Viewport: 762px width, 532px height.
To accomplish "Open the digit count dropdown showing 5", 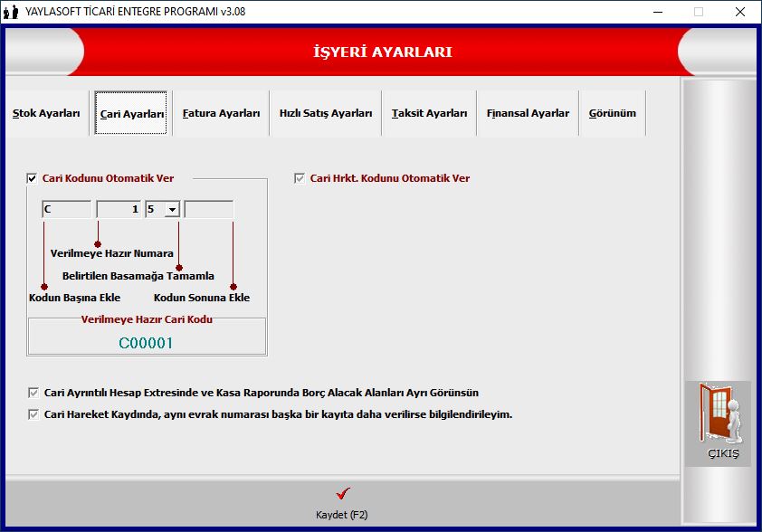I will click(173, 209).
